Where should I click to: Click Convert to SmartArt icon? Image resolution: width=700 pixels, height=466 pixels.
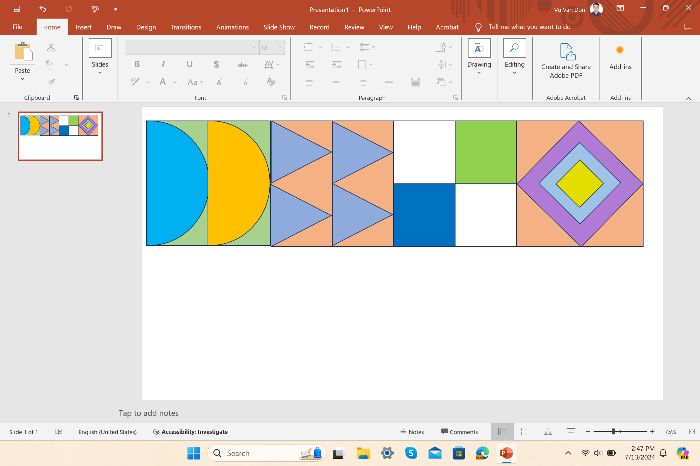pos(442,82)
